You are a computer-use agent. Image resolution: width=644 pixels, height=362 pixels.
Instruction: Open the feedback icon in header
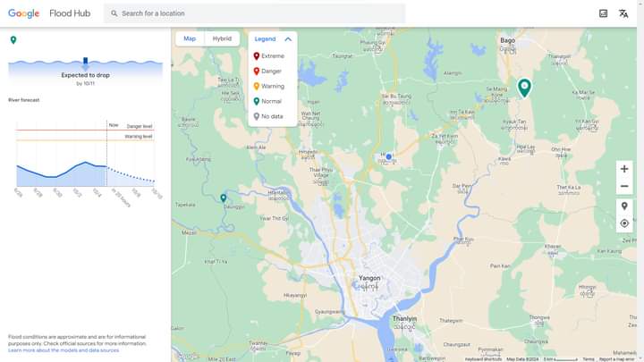pyautogui.click(x=603, y=13)
